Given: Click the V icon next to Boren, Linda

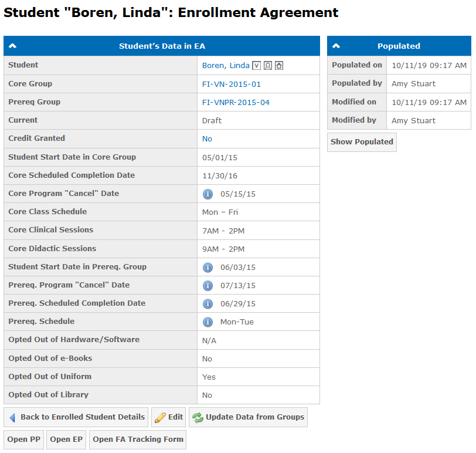Looking at the screenshot, I should [x=257, y=66].
